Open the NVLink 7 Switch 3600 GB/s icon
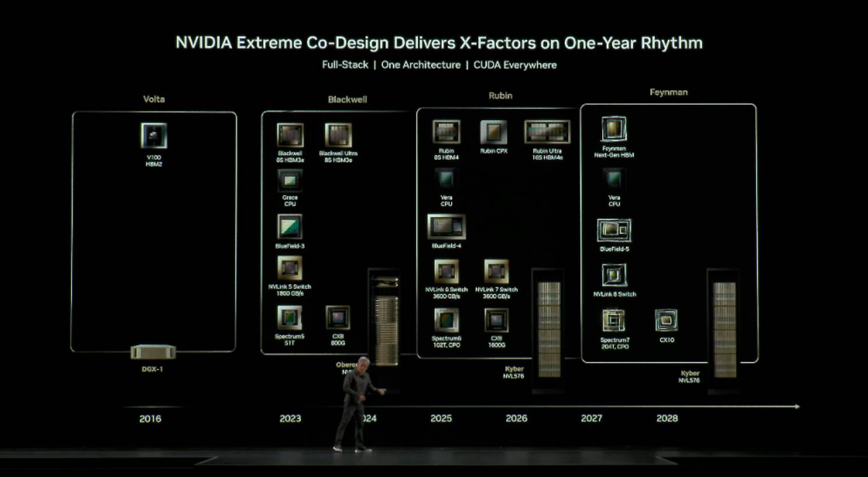Screen dimensions: 868x477 [x=496, y=270]
